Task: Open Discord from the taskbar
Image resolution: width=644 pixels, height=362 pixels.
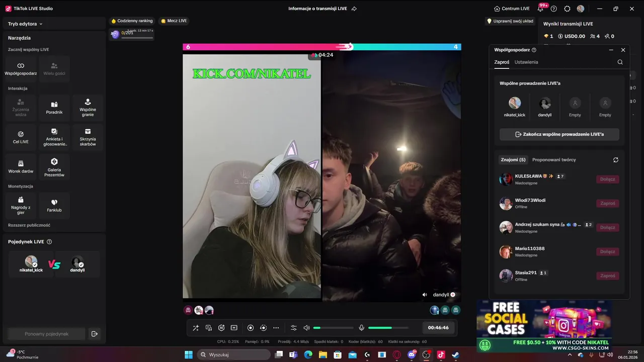Action: [412, 354]
